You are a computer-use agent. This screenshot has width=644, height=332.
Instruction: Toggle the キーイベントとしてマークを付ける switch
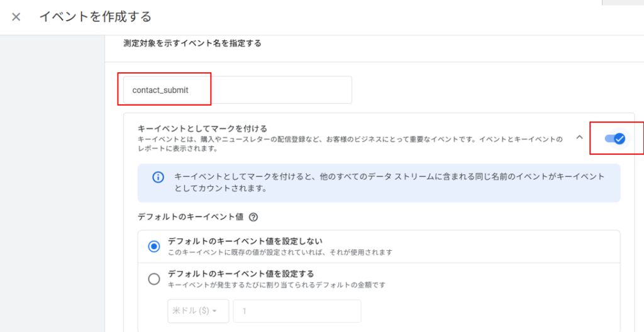(614, 138)
